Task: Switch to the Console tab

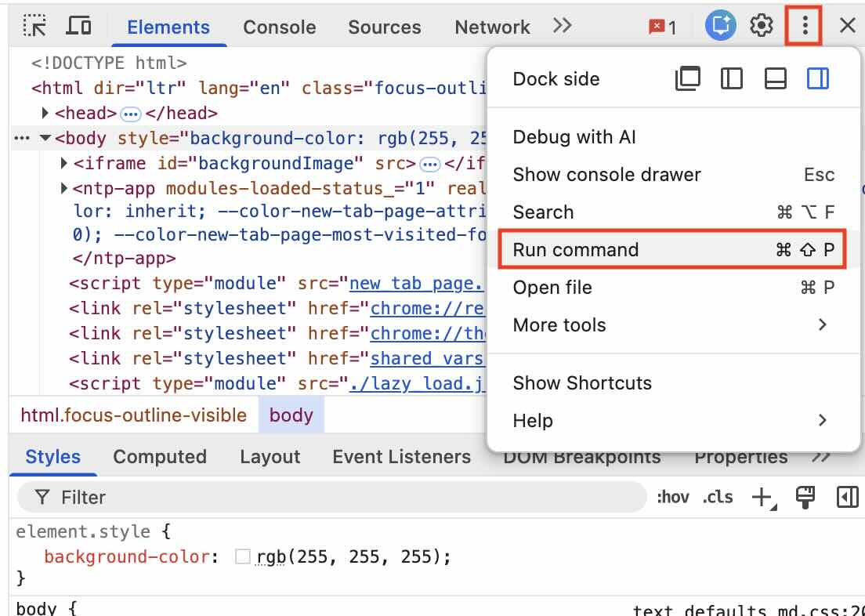Action: [279, 27]
